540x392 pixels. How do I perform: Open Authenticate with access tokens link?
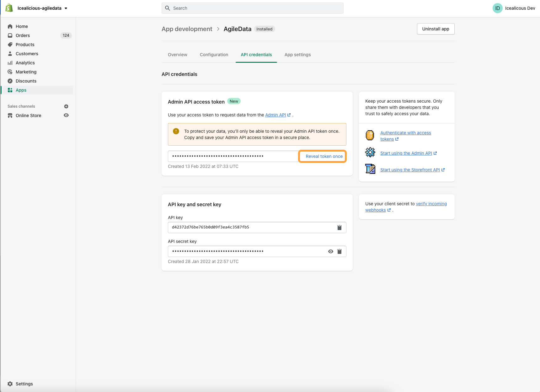[405, 136]
